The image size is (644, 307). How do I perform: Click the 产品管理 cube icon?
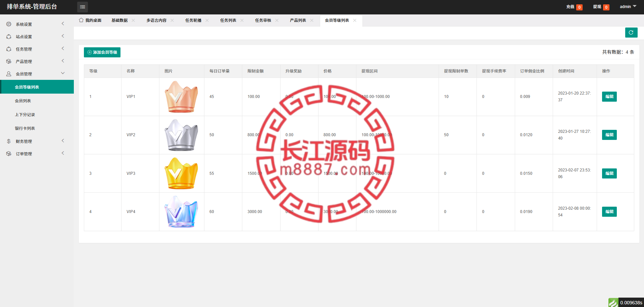[9, 61]
